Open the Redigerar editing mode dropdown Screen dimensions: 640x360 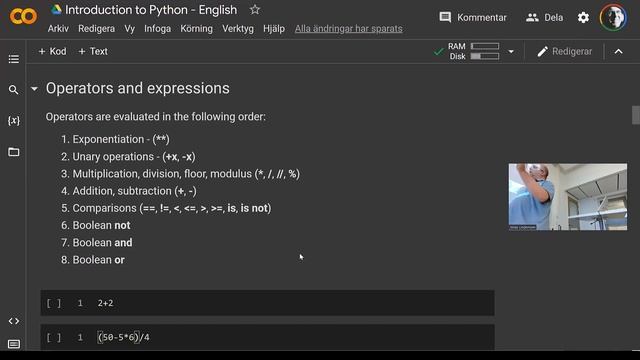click(x=564, y=51)
